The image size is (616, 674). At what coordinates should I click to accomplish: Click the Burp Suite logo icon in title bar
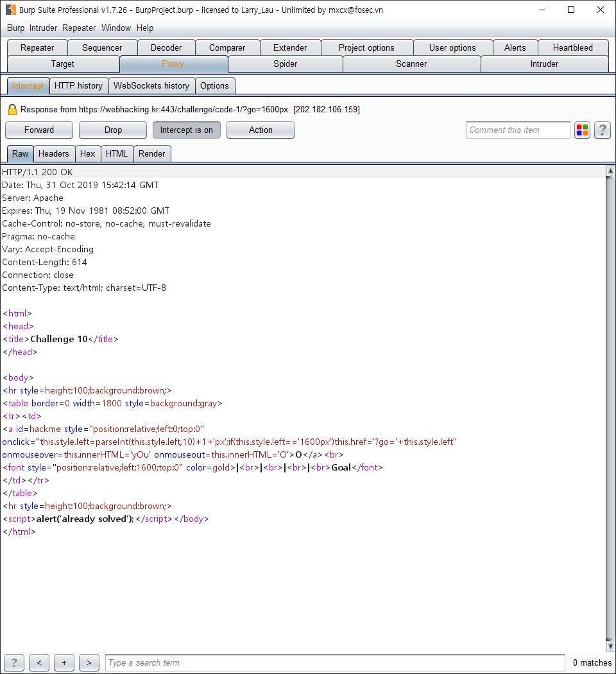coord(10,10)
